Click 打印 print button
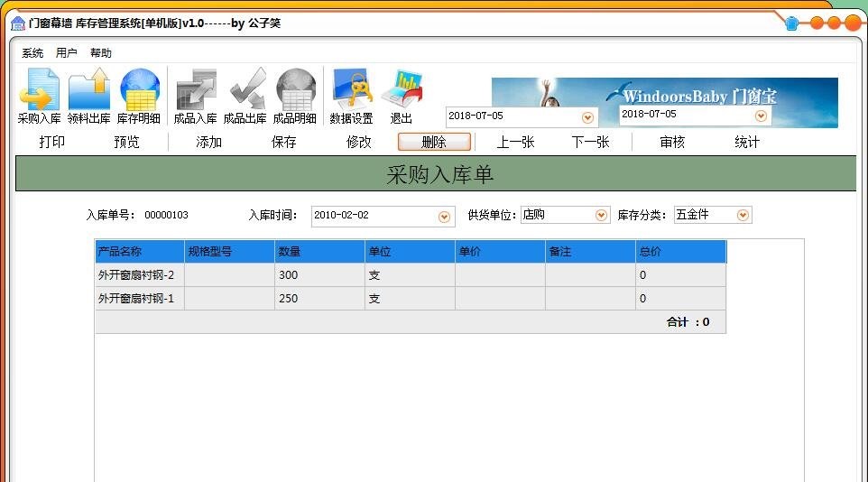The image size is (868, 482). (x=52, y=142)
